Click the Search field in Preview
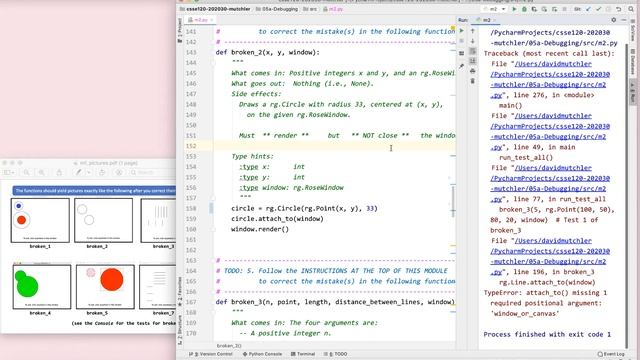The height and width of the screenshot is (360, 640). click(152, 173)
